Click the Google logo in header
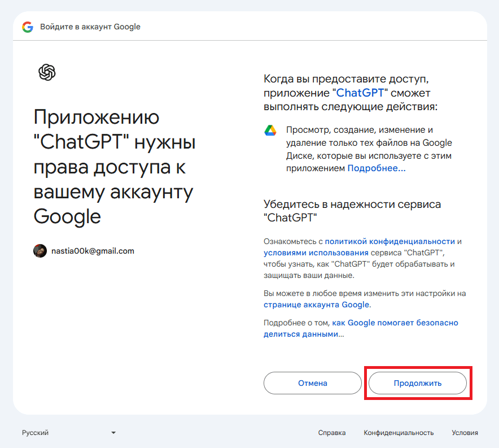Screen dimensions: 499x448 click(28, 27)
